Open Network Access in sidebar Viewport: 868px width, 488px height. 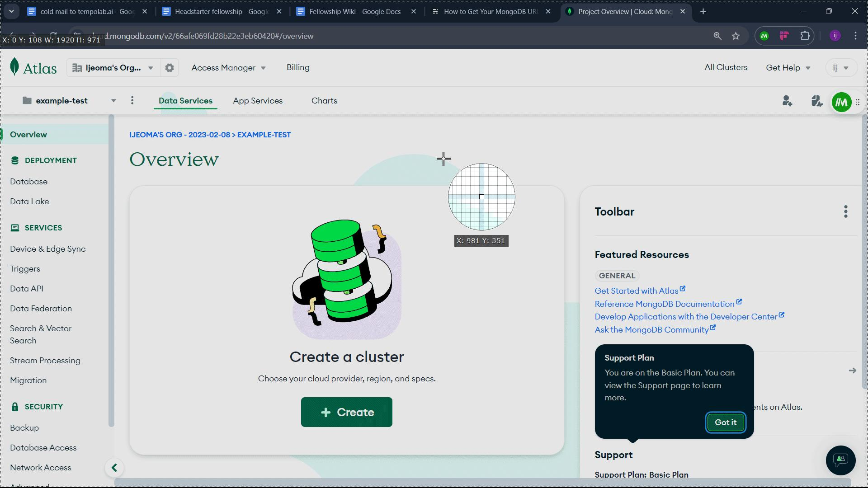click(x=40, y=468)
